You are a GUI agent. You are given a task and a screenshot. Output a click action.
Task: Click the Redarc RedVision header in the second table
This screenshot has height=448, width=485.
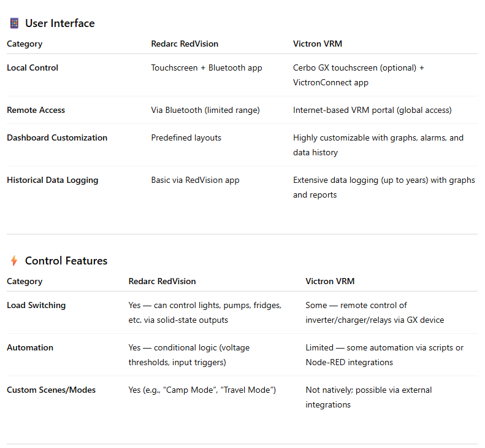[x=162, y=281]
